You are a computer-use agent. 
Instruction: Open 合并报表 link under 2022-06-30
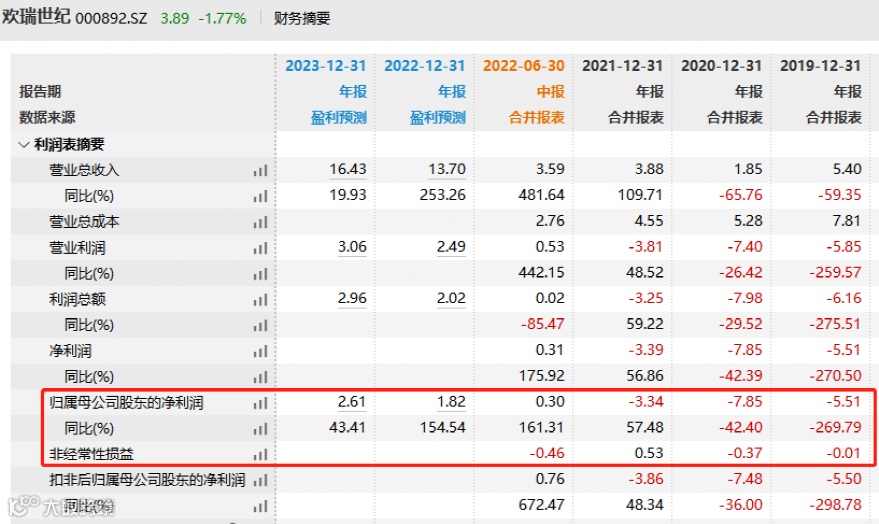(536, 118)
